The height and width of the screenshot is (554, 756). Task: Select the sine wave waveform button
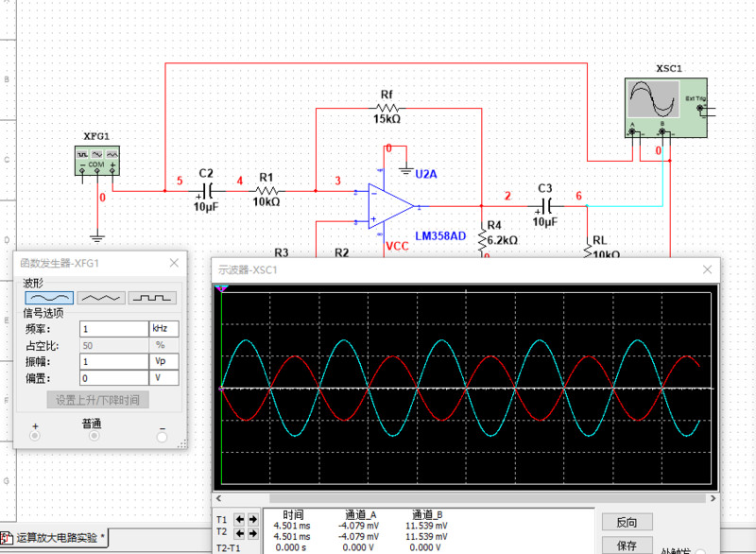tap(48, 297)
